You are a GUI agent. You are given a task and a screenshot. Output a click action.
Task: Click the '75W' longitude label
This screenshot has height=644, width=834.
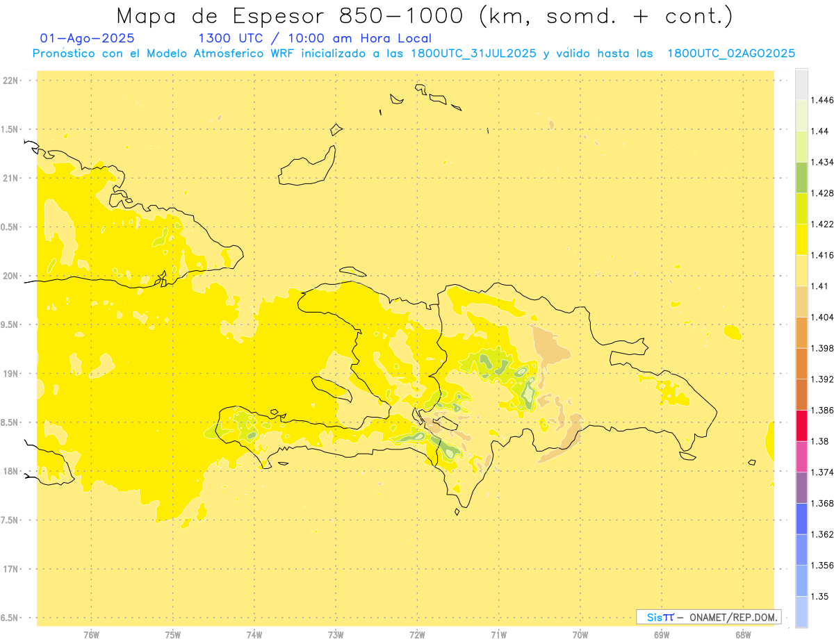(x=173, y=634)
